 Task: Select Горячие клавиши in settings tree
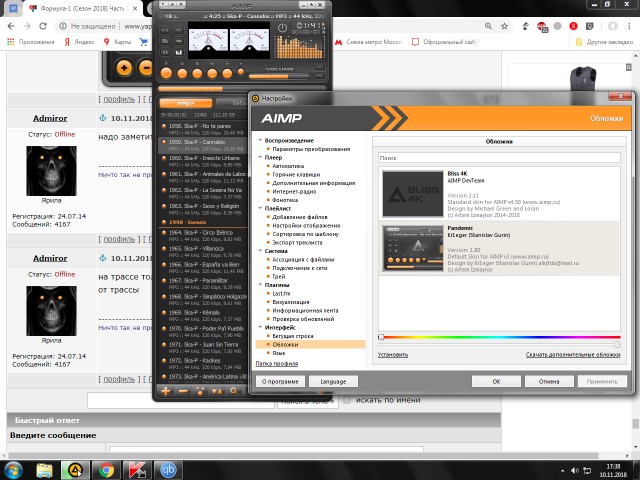[296, 174]
